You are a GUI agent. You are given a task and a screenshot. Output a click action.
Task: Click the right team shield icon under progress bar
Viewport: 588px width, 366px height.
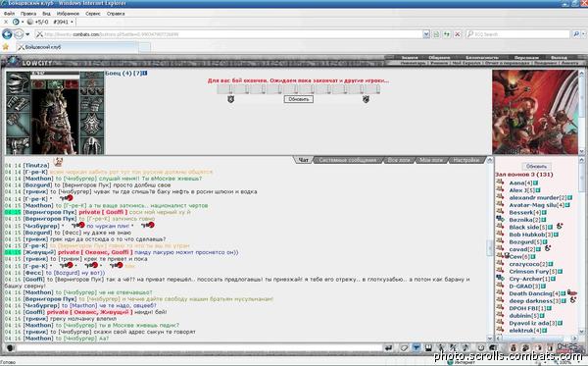coord(366,99)
